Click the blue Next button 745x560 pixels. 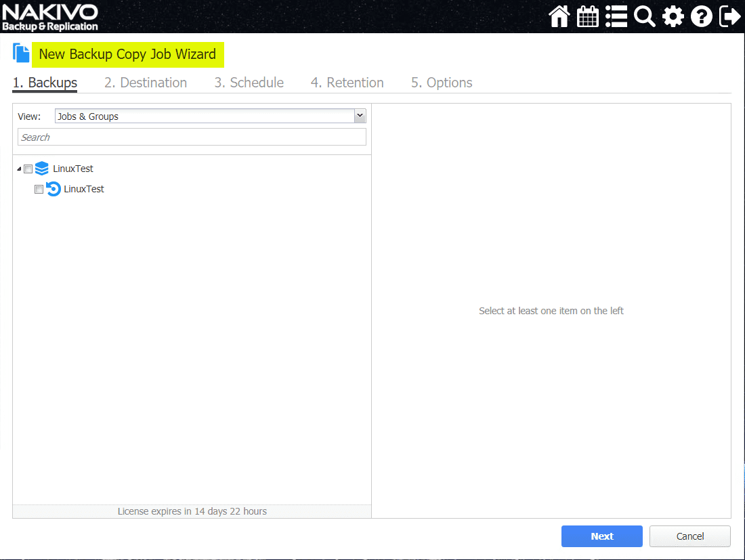[x=601, y=536]
